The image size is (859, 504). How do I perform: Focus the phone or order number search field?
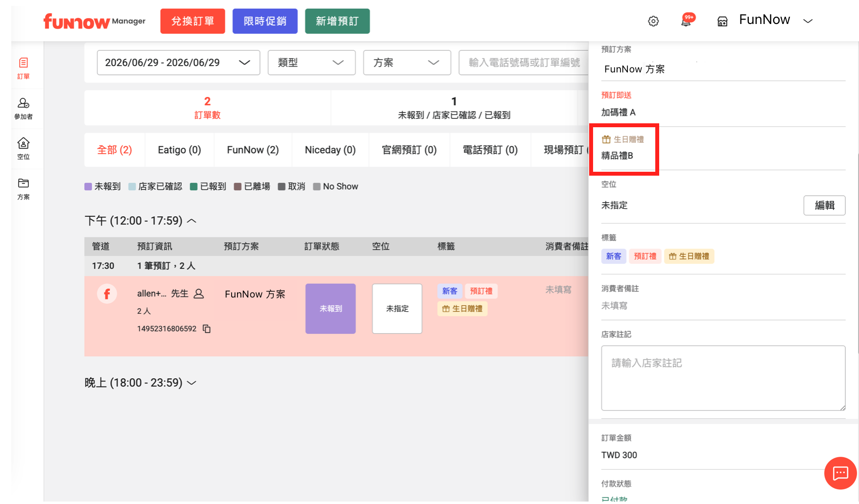[x=524, y=63]
